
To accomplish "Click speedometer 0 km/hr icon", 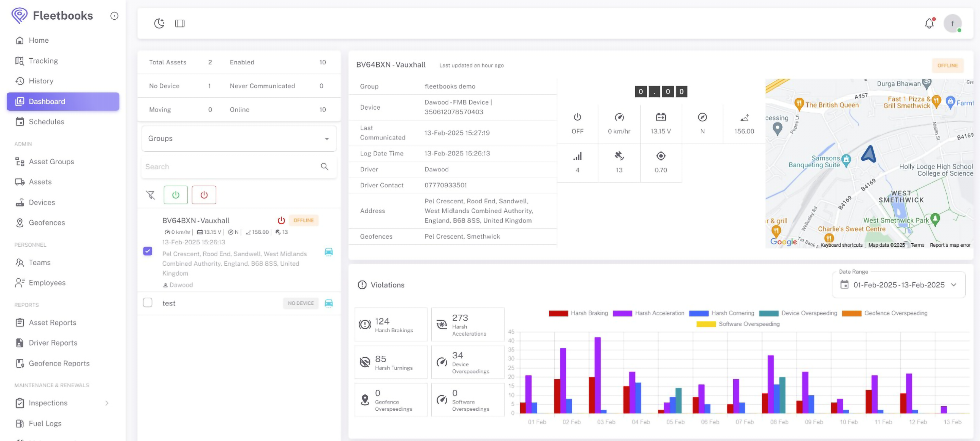I will coord(619,117).
